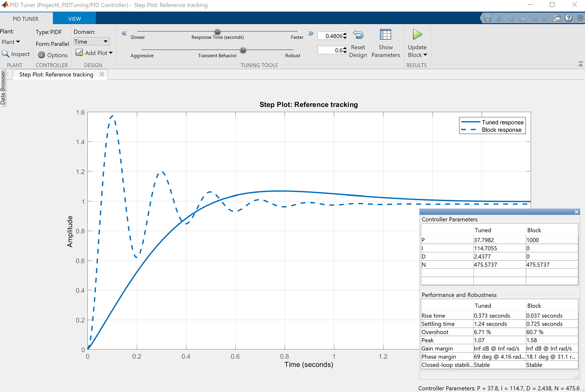Collapse the toolstrip using corner arrow
This screenshot has height=392, width=585.
(x=580, y=64)
